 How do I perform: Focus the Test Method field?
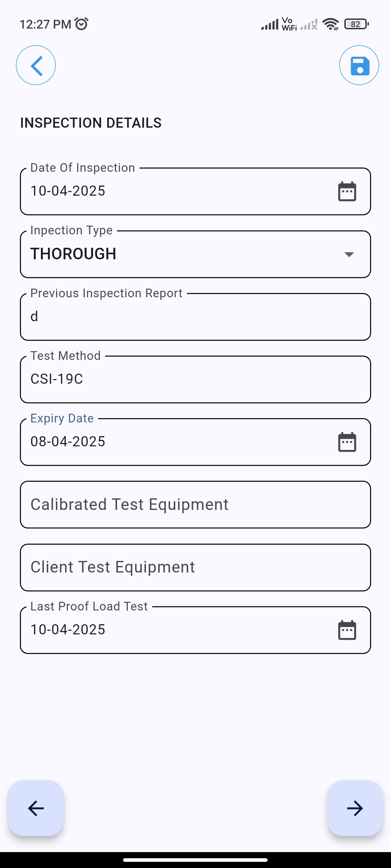click(195, 379)
